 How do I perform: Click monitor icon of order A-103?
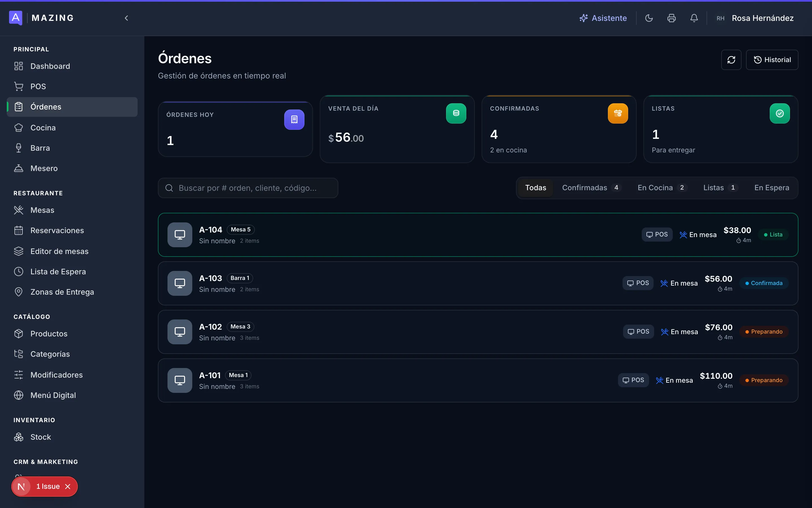pyautogui.click(x=180, y=283)
